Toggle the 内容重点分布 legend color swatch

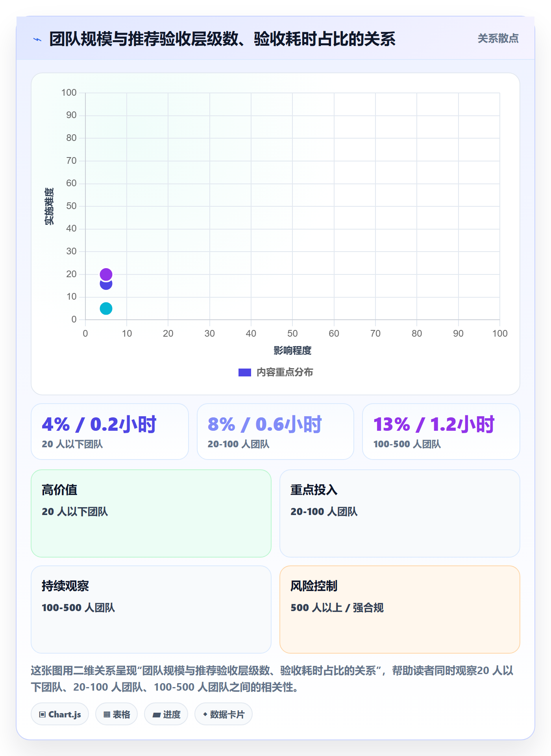244,372
